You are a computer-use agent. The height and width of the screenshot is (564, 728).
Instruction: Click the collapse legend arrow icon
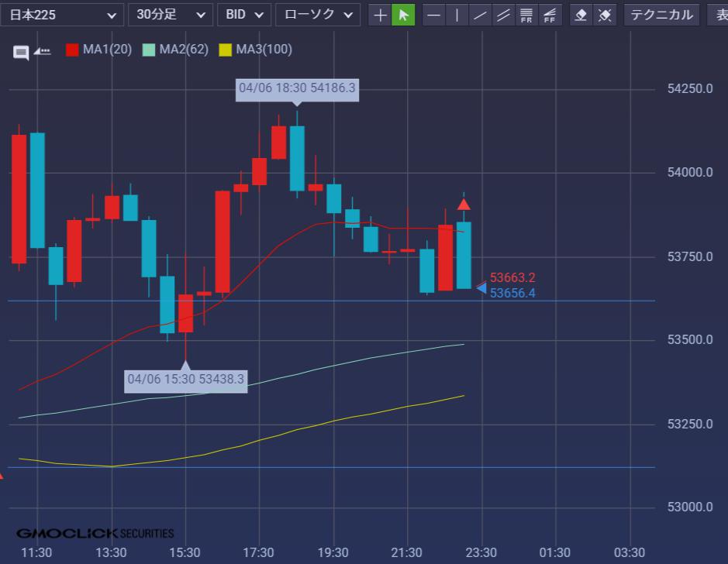tap(42, 51)
